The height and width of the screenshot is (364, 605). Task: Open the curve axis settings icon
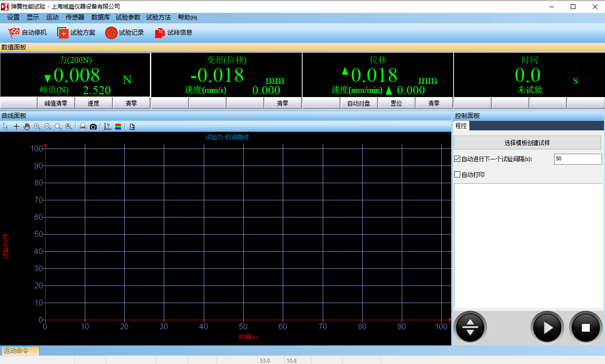[107, 127]
